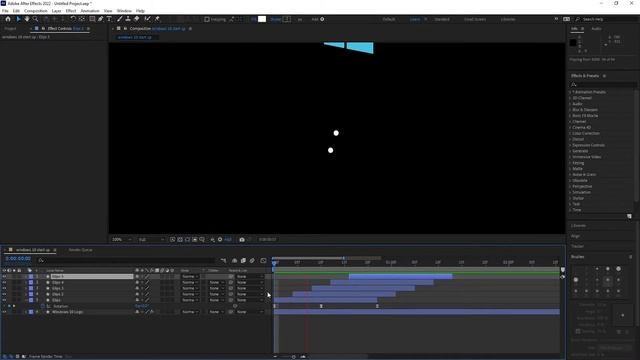The height and width of the screenshot is (360, 640).
Task: Click the Search Help magnifier icon
Action: tap(578, 19)
